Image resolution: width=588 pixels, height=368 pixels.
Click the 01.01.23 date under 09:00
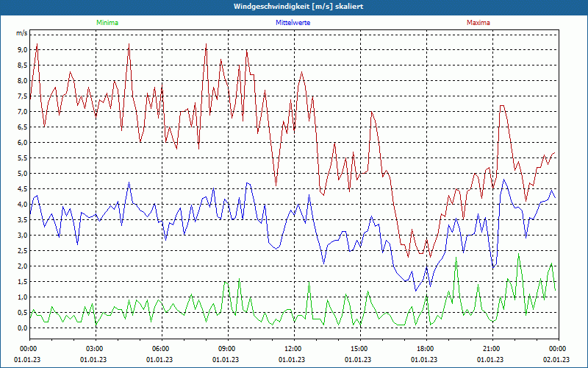click(226, 360)
